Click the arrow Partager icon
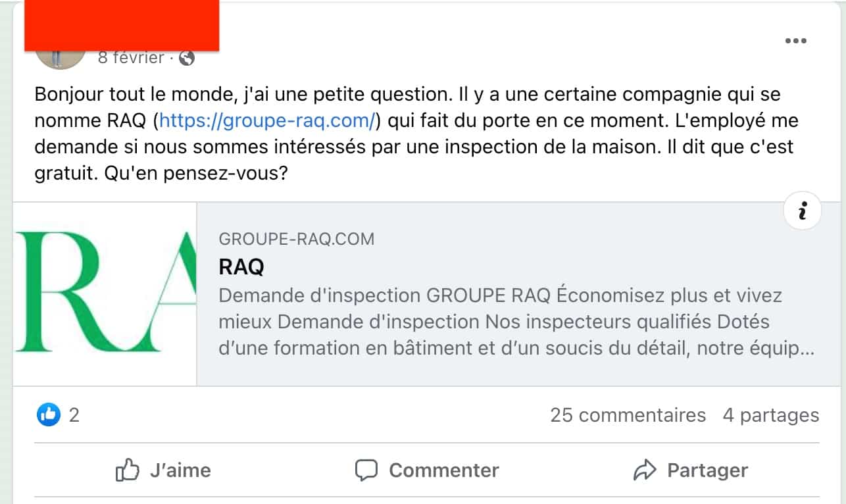846x504 pixels. pyautogui.click(x=646, y=470)
